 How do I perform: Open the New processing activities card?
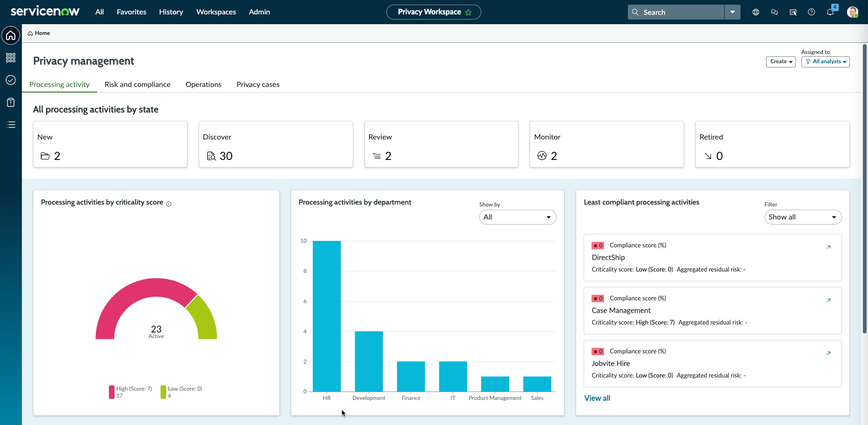point(110,144)
